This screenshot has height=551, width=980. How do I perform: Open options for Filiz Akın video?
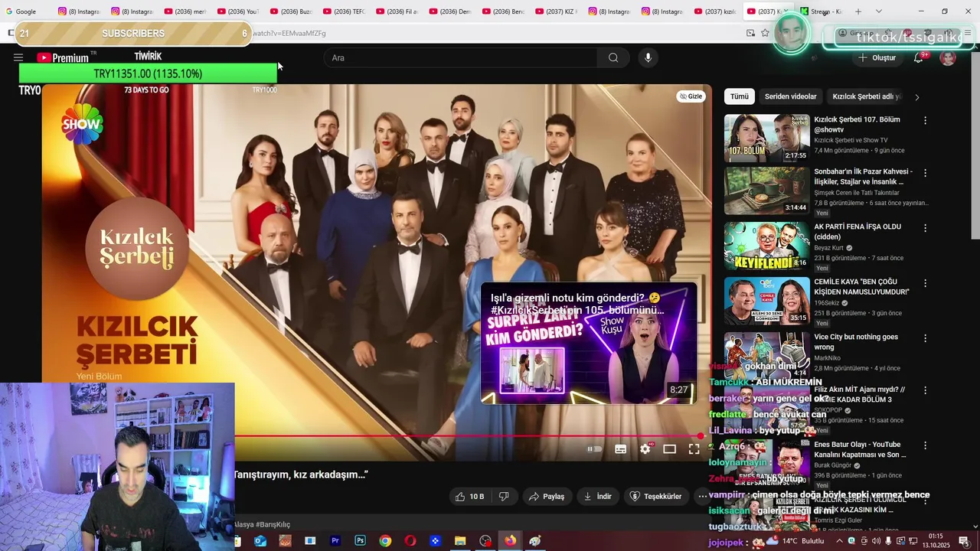point(925,391)
